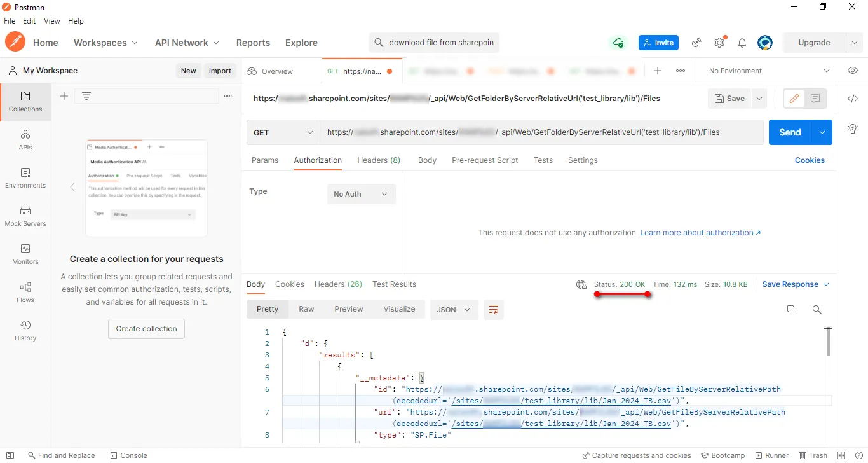Viewport: 868px width, 463px height.
Task: Open the comments icon
Action: [x=815, y=99]
